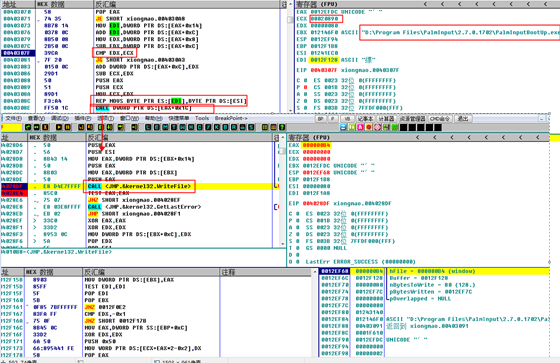The image size is (560, 363).
Task: Open Breakpoints (B) window icon
Action: (x=225, y=127)
